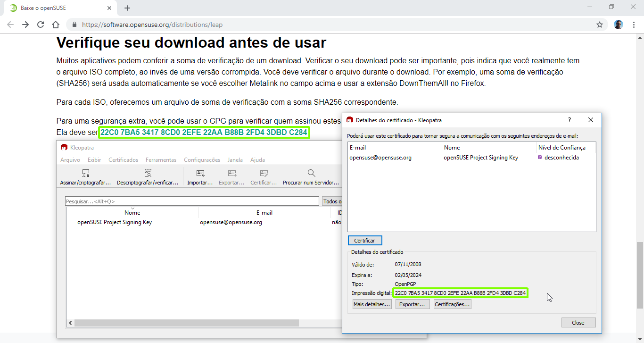Reload the openSUSE page

41,25
